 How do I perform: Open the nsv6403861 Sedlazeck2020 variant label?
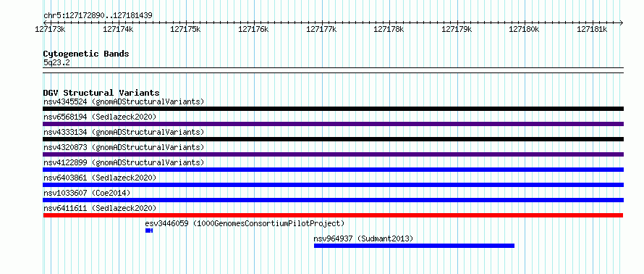click(100, 178)
